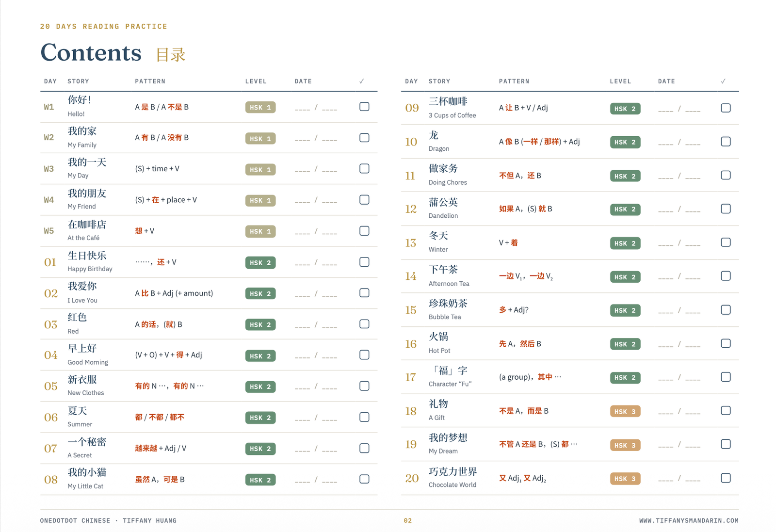
Task: Click the pattern 虽然 A，可是 B
Action: 160,479
